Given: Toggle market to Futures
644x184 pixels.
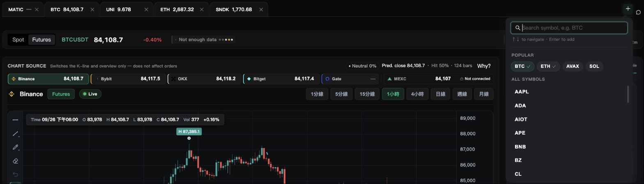Looking at the screenshot, I should coord(41,40).
